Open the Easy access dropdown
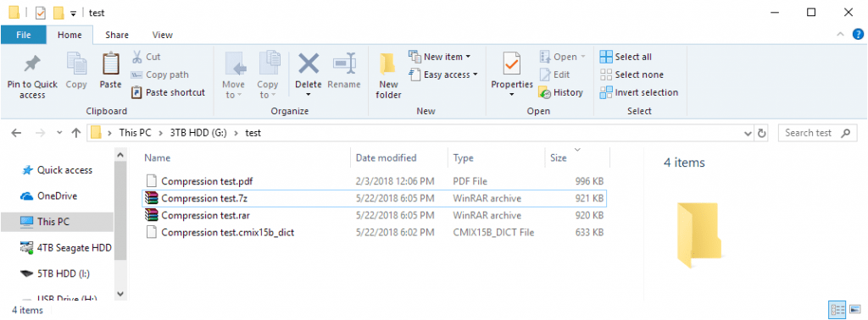This screenshot has width=868, height=320. pos(442,74)
